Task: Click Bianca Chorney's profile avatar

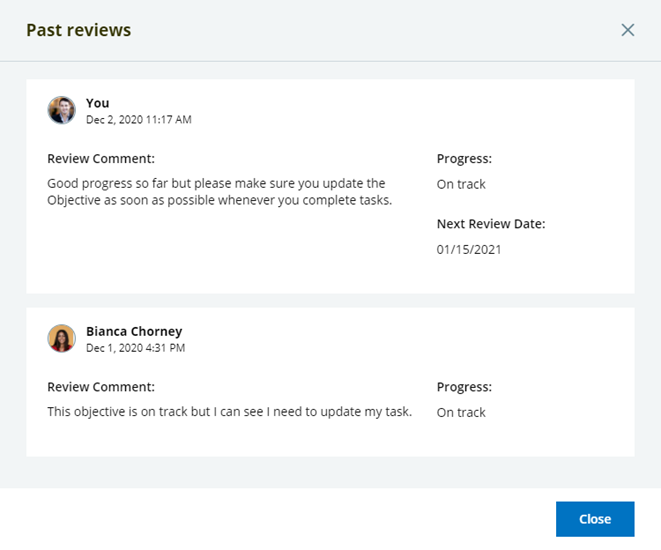Action: point(62,338)
